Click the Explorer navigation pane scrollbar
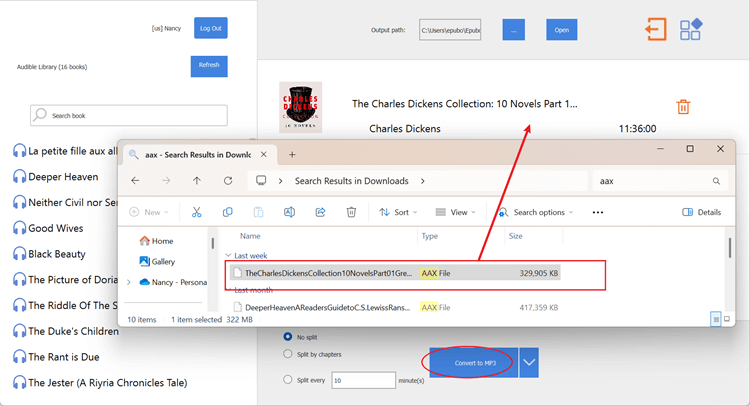The width and height of the screenshot is (750, 406). point(213,243)
